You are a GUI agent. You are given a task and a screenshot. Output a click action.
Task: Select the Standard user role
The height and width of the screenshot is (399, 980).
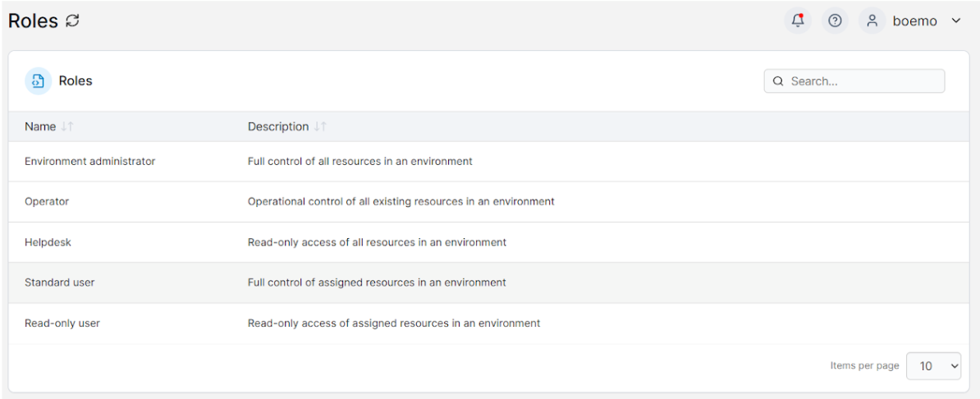point(488,282)
